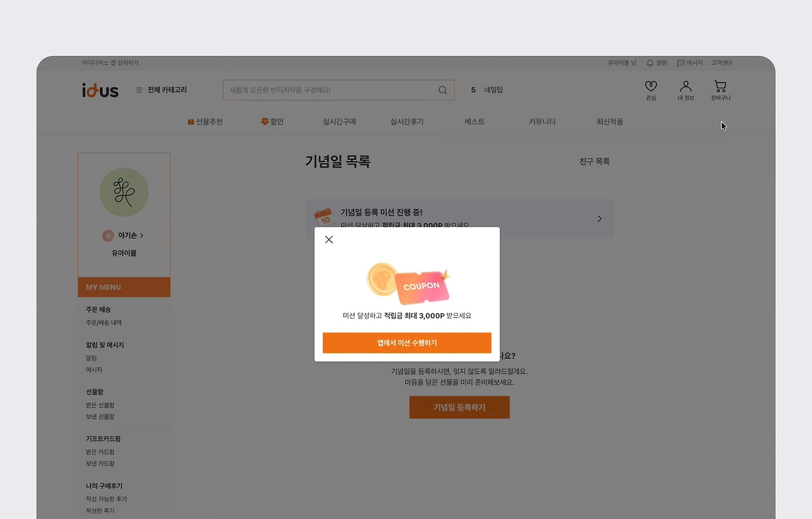Click the 친구 목록 link
Screen dimensions: 812x519
(x=594, y=162)
